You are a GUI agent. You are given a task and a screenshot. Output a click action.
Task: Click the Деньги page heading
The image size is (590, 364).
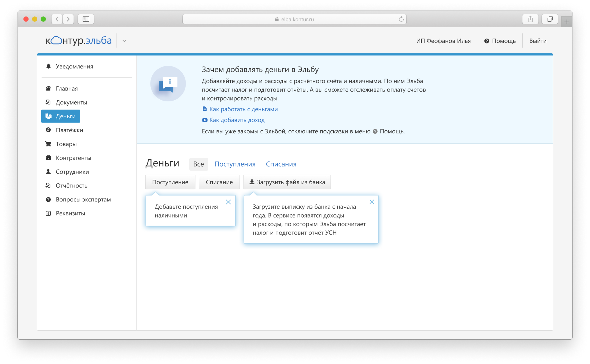coord(162,163)
